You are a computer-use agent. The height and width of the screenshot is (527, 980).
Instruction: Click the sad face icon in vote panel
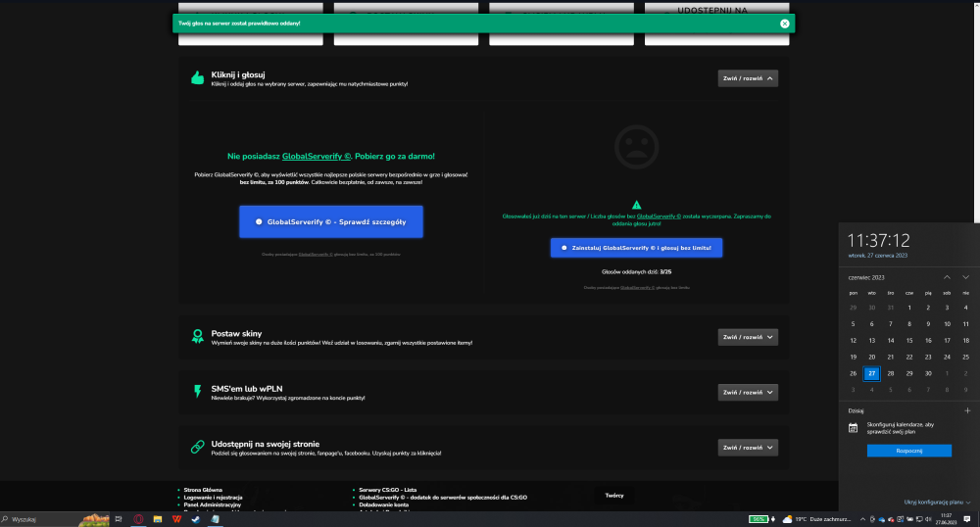tap(636, 147)
